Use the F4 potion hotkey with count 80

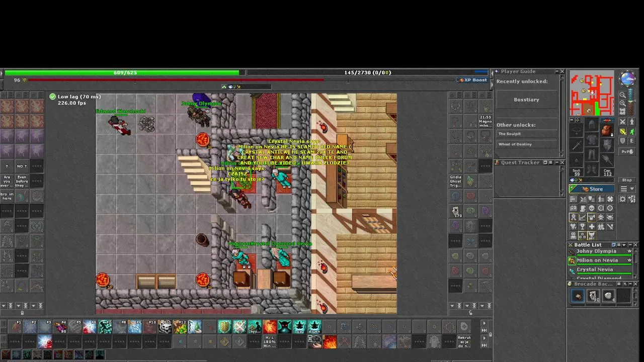click(x=60, y=327)
